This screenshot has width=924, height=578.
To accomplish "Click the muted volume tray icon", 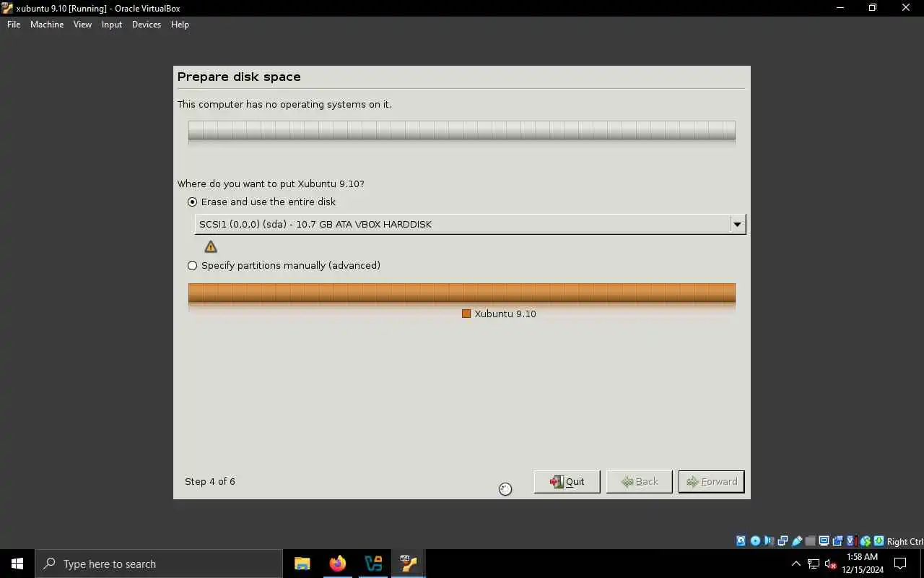I will click(831, 564).
